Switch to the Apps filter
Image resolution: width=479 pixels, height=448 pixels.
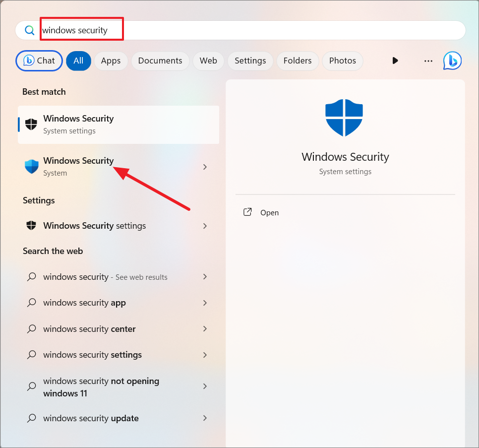[111, 61]
